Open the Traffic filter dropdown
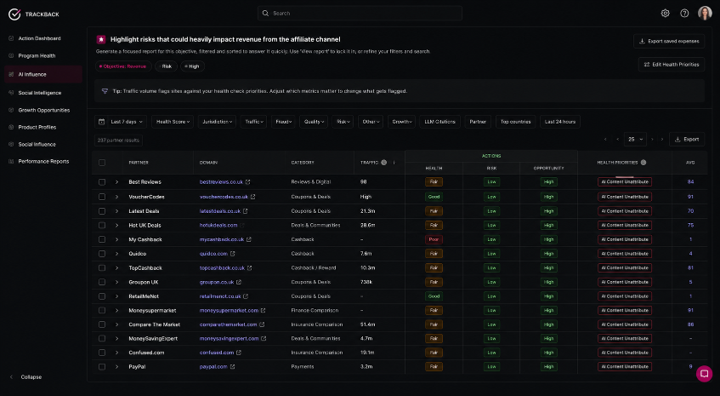 [x=253, y=122]
